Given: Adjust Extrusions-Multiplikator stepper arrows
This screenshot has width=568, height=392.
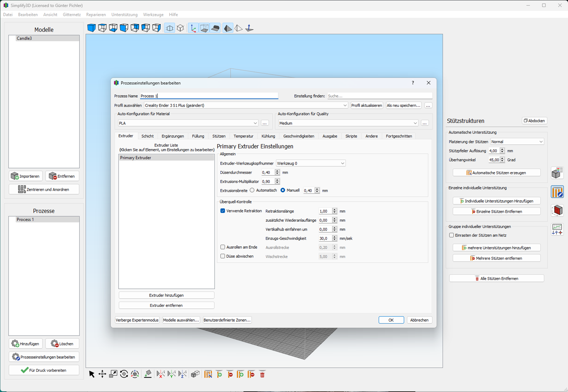Looking at the screenshot, I should (x=277, y=182).
